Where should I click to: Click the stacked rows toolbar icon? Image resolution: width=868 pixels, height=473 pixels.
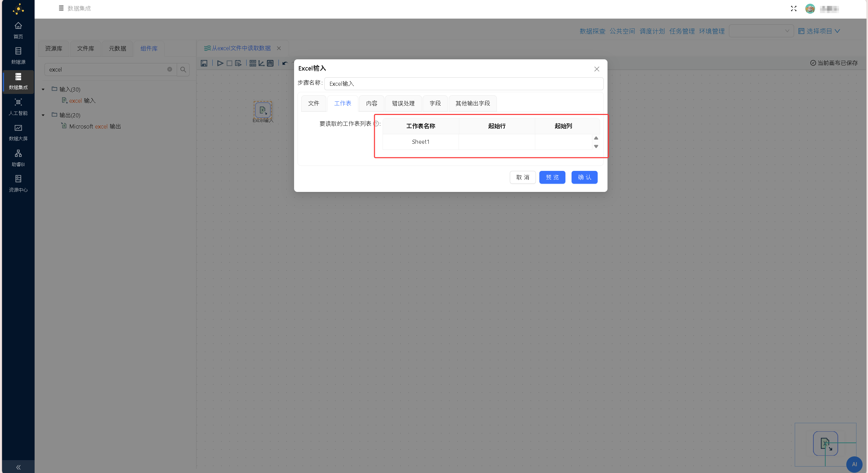(253, 63)
